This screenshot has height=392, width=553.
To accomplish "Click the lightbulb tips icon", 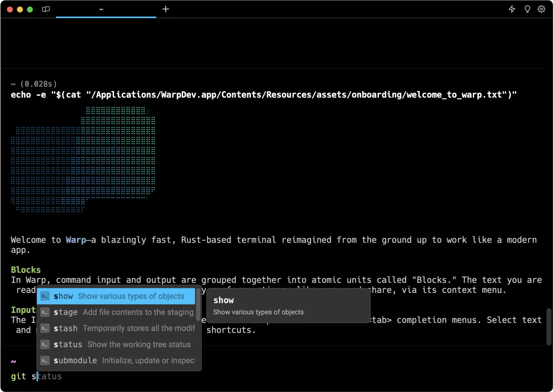I will 527,9.
